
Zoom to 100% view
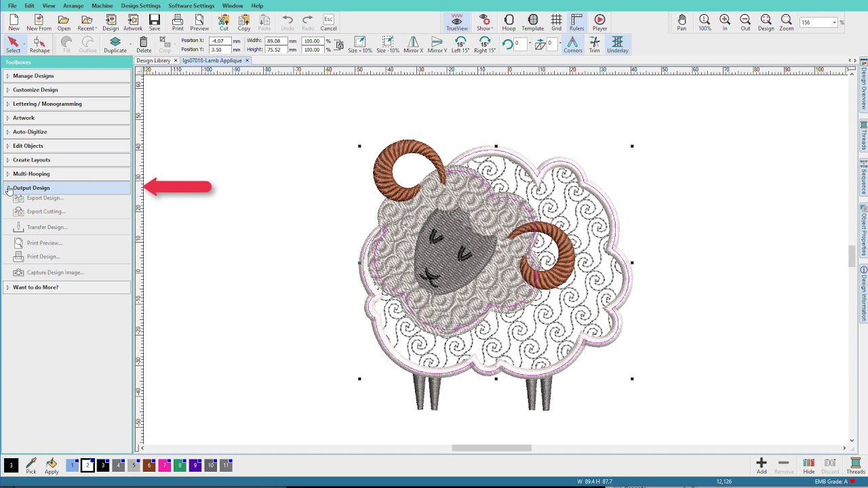tap(705, 22)
